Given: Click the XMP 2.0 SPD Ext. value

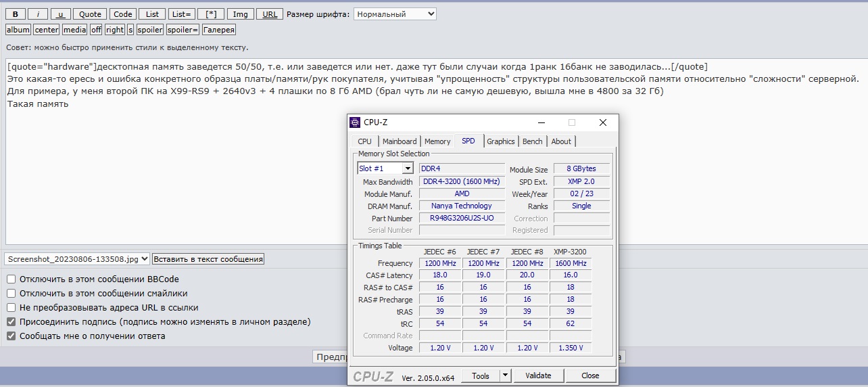Looking at the screenshot, I should [x=581, y=181].
